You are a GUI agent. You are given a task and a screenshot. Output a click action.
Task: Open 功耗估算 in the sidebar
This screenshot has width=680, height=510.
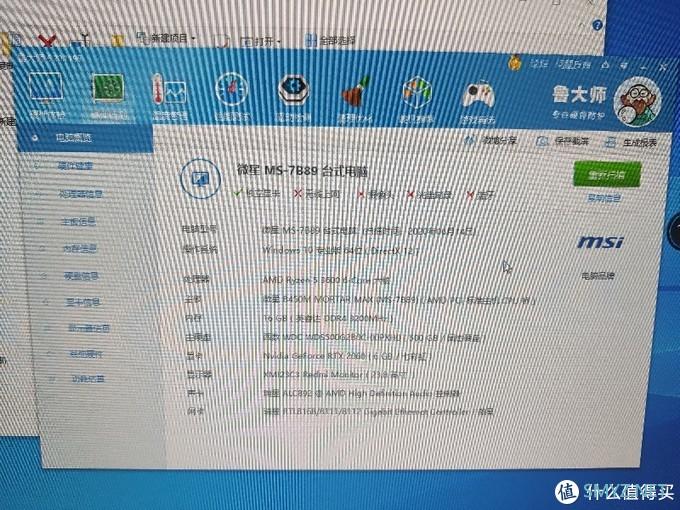(88, 379)
